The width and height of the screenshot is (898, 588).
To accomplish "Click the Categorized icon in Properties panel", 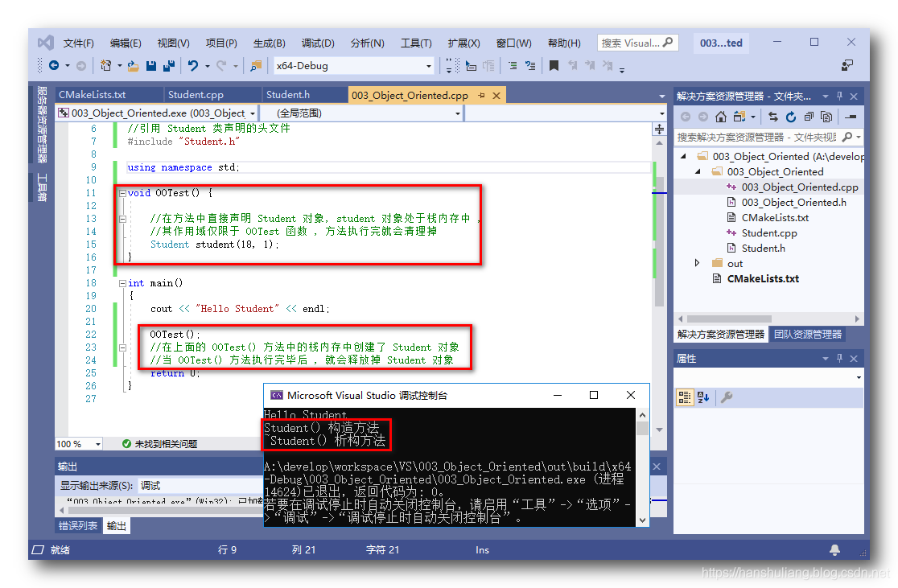I will (x=685, y=397).
